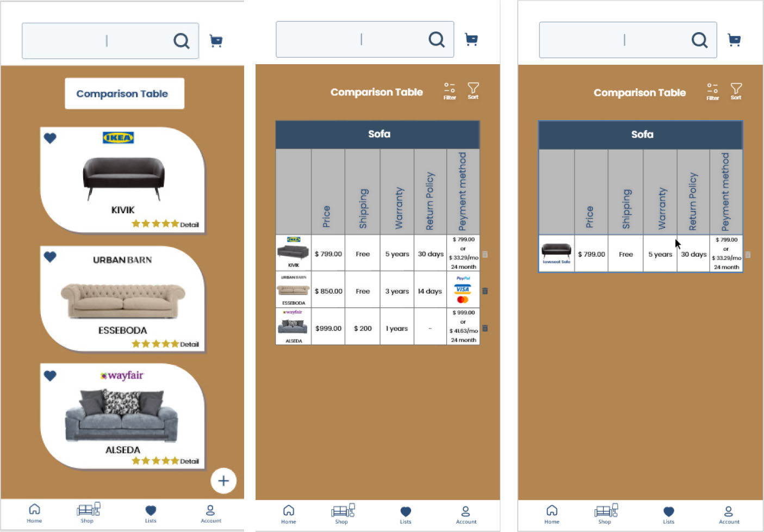This screenshot has height=532, width=764.
Task: Toggle the favorite heart on the ESSEBODA card
Action: click(50, 257)
